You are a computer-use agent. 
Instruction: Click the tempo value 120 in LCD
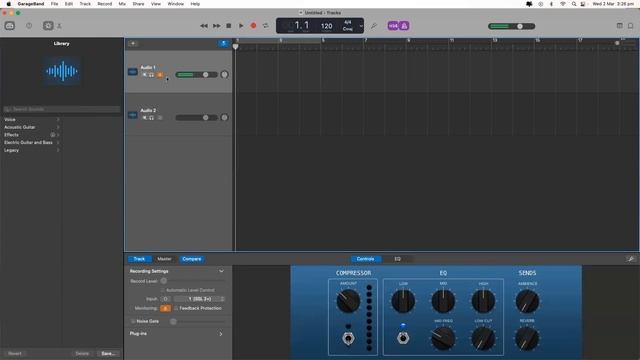[327, 26]
